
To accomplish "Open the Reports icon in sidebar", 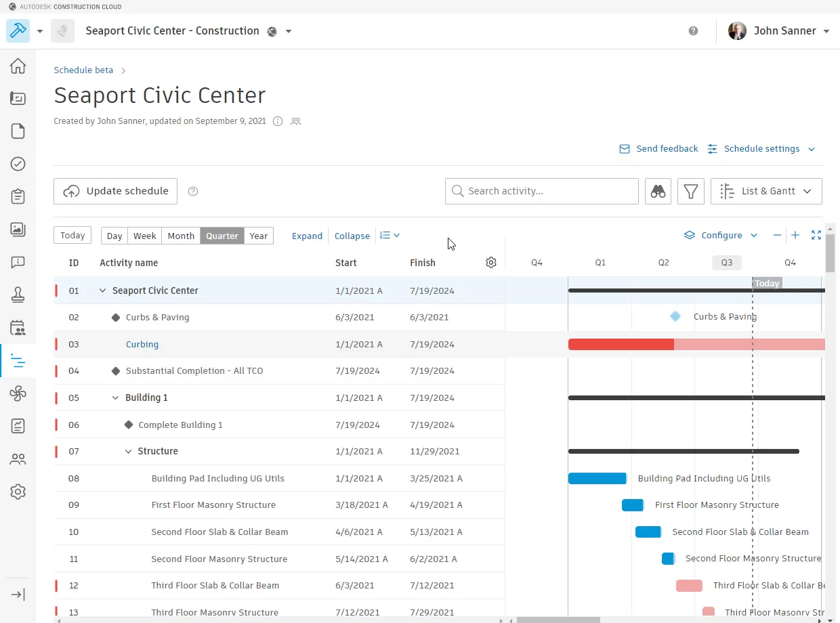I will (18, 426).
